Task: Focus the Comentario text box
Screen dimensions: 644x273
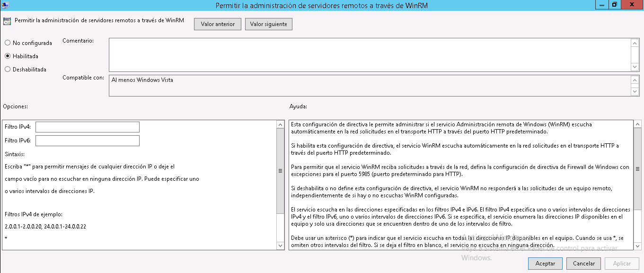Action: point(370,55)
